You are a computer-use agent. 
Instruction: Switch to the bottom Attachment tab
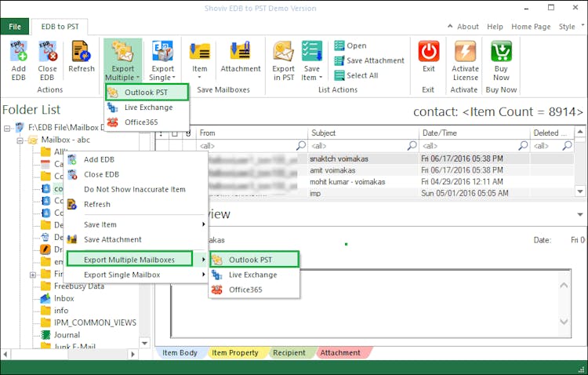pyautogui.click(x=340, y=353)
